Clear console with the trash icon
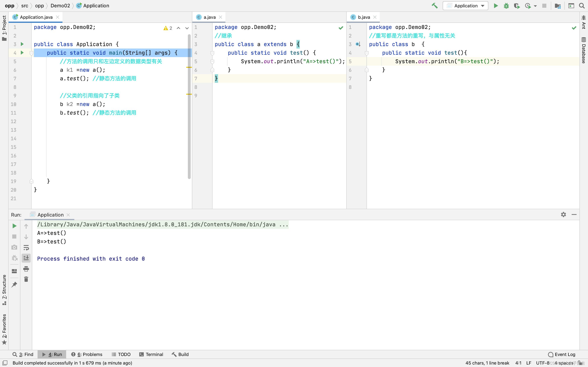The width and height of the screenshot is (588, 367). [x=26, y=279]
